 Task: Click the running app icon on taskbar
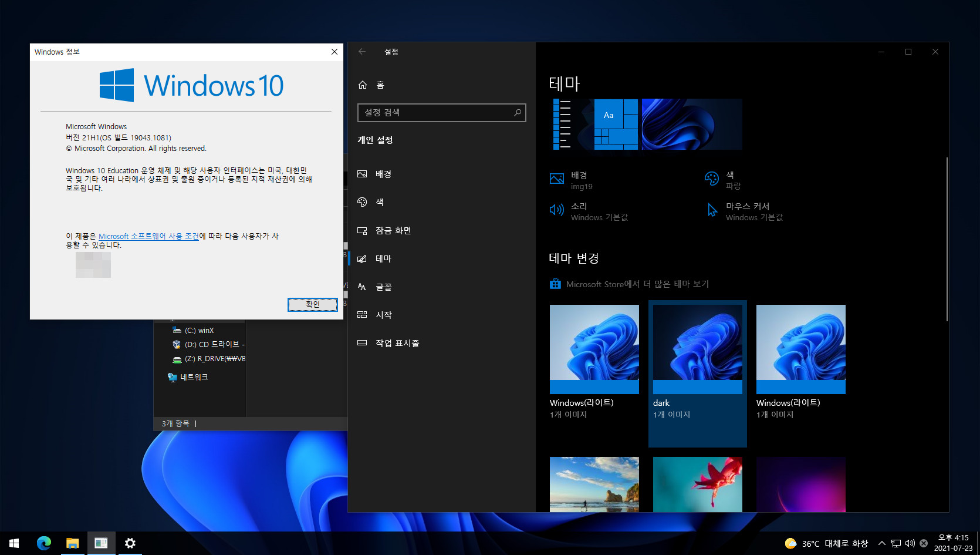(x=101, y=543)
